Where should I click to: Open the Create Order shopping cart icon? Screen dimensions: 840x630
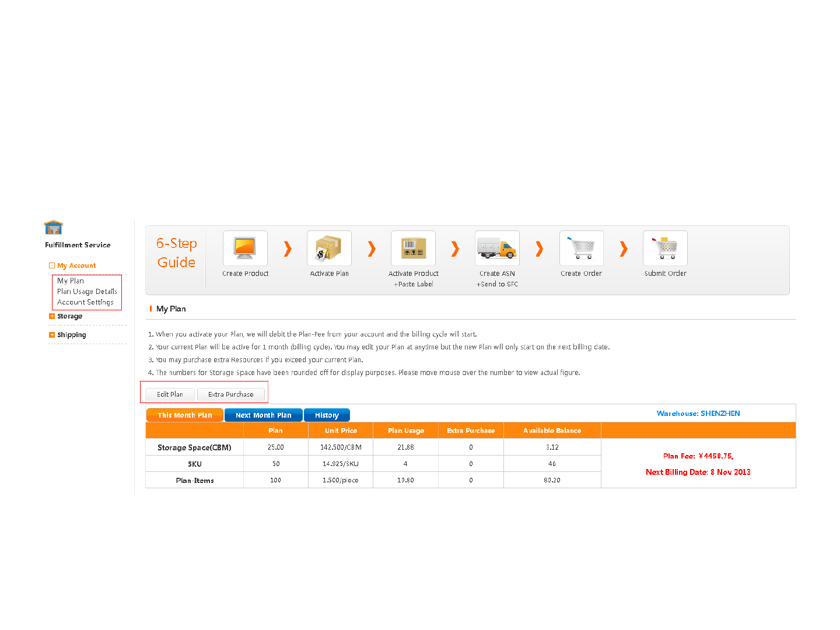582,248
